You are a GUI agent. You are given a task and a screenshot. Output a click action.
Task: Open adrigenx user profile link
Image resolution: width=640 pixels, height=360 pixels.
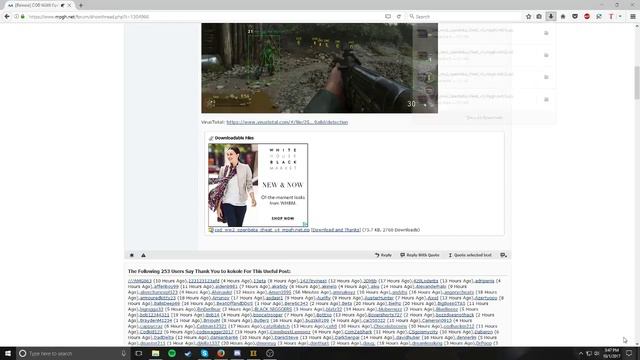pyautogui.click(x=484, y=281)
